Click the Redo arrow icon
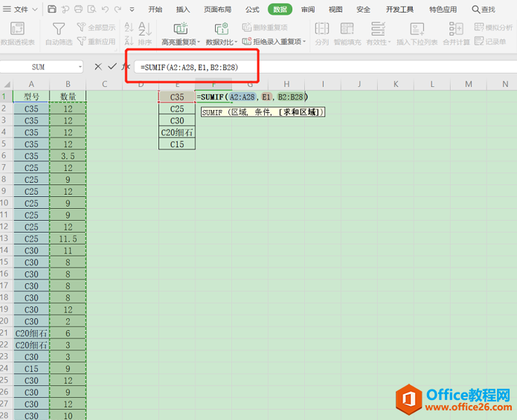This screenshot has width=517, height=420. pyautogui.click(x=118, y=9)
